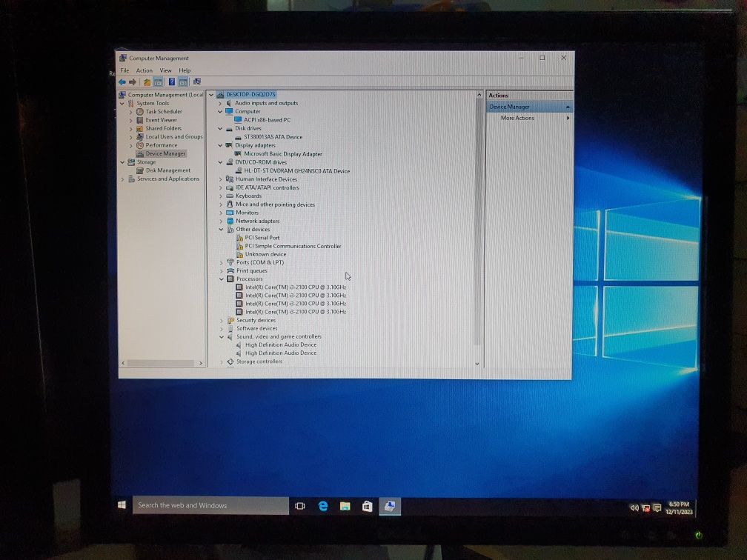This screenshot has width=747, height=560.
Task: Open File Explorer from the taskbar
Action: tap(345, 506)
